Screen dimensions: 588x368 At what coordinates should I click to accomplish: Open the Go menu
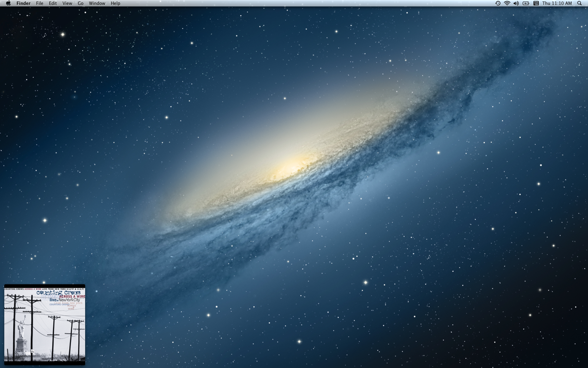coord(81,3)
